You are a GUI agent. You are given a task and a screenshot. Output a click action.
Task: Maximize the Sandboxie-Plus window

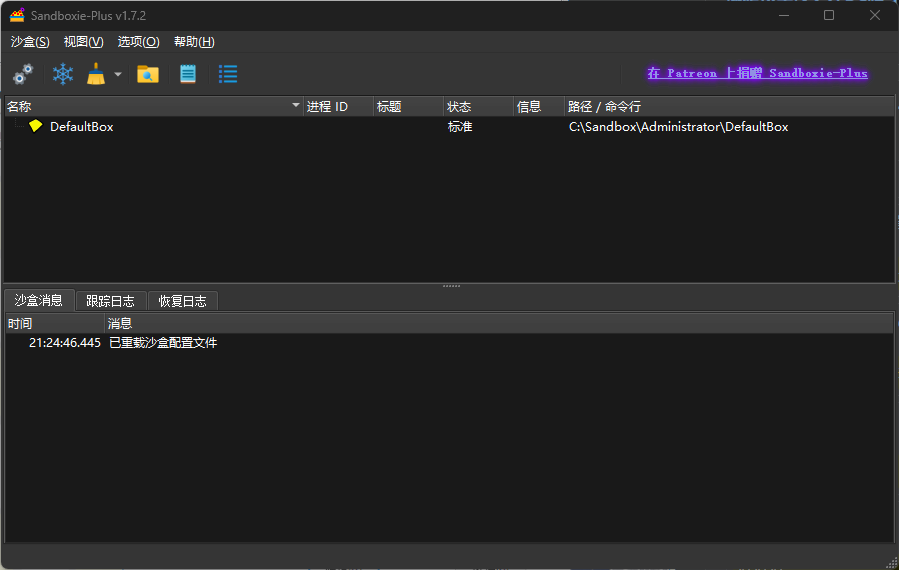(x=829, y=15)
